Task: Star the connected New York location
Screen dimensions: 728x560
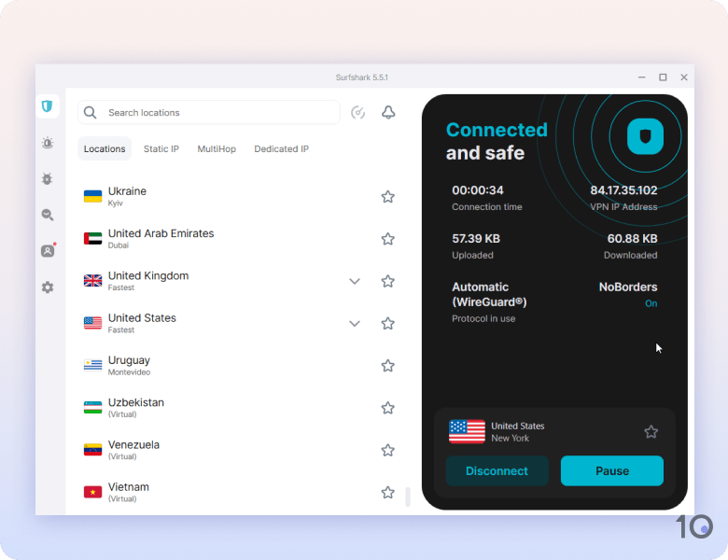Action: 651,432
